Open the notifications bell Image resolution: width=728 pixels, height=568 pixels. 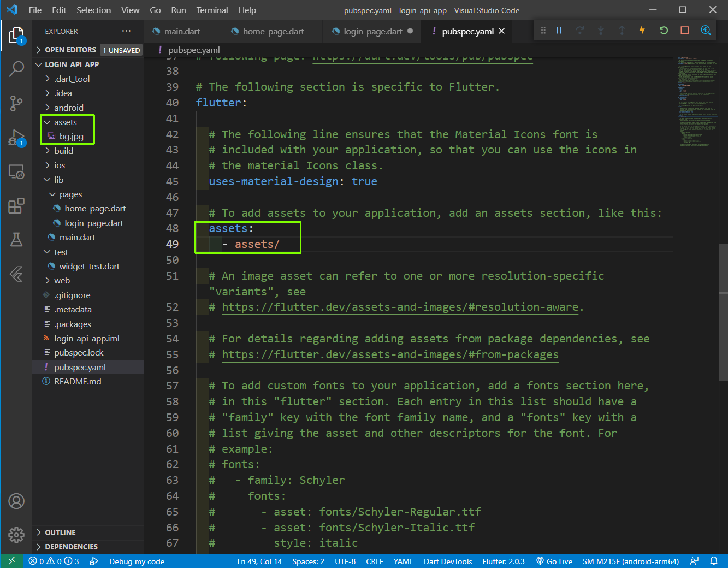(714, 561)
